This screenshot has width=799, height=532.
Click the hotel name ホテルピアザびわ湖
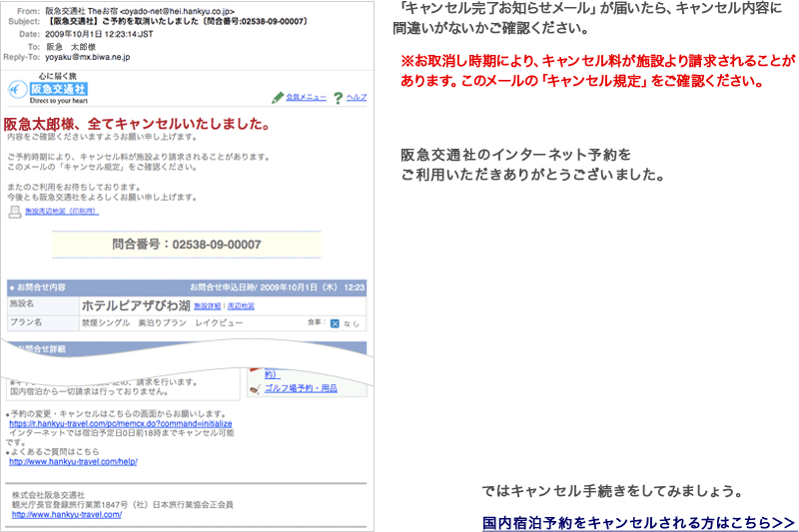(x=136, y=305)
